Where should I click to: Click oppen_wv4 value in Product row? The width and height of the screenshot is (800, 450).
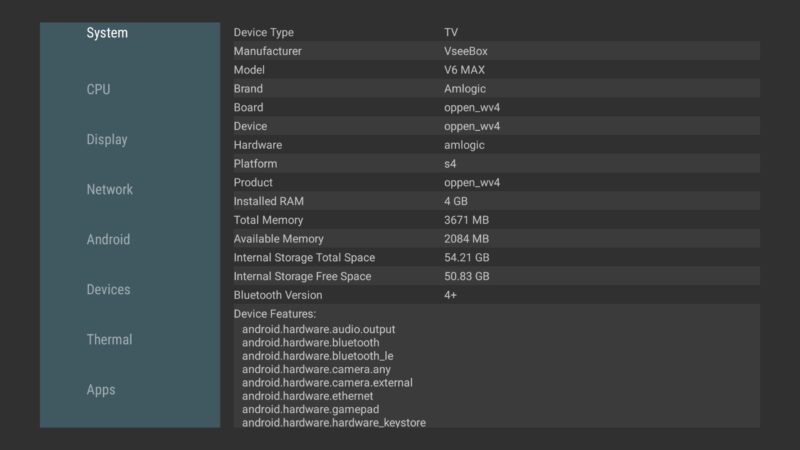[x=472, y=183]
